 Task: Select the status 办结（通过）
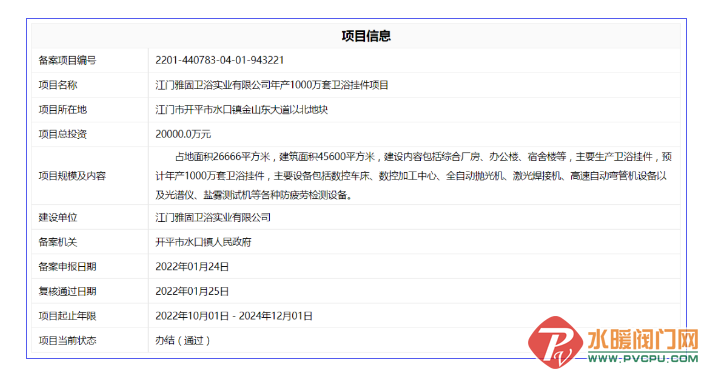coord(182,341)
